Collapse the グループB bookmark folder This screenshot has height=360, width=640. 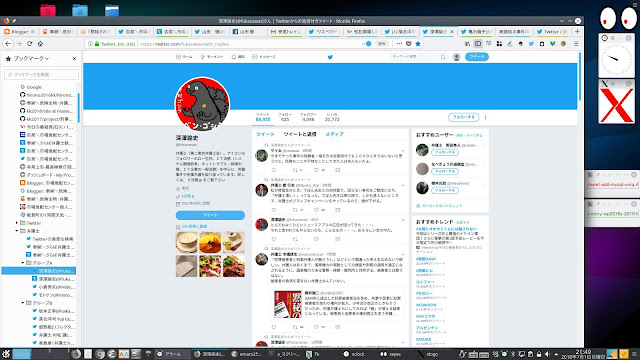coord(23,303)
